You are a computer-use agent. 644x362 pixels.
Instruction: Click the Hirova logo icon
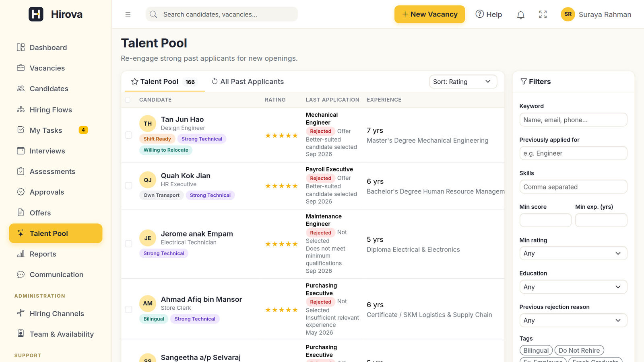pyautogui.click(x=36, y=14)
